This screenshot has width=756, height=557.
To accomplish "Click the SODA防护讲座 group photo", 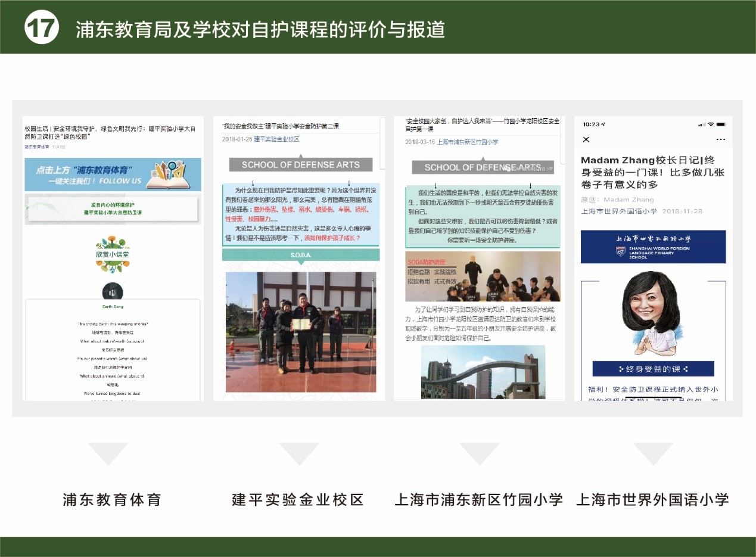I will [483, 276].
